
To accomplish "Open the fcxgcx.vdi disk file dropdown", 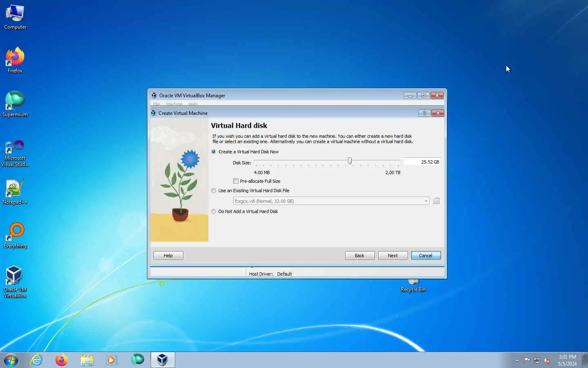I will tap(331, 201).
